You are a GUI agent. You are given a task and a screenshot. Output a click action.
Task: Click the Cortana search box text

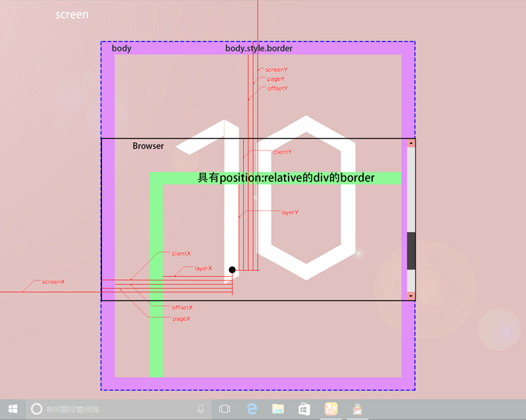[x=72, y=409]
